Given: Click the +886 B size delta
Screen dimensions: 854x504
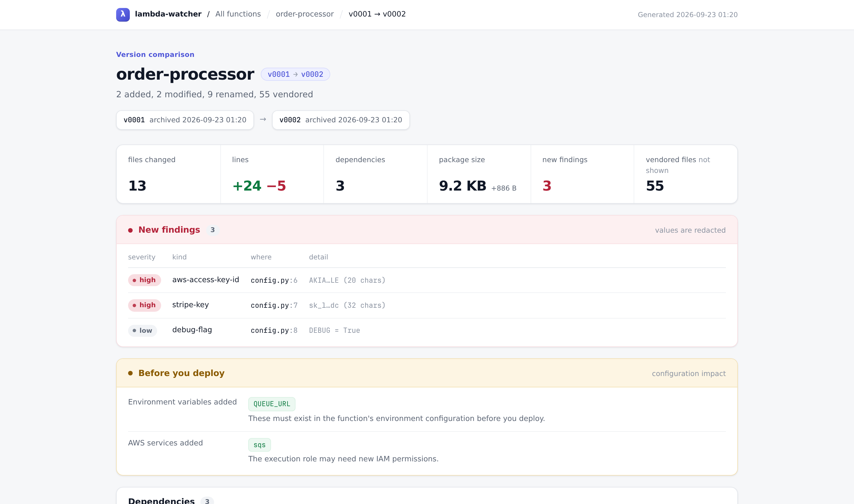Looking at the screenshot, I should pyautogui.click(x=504, y=188).
